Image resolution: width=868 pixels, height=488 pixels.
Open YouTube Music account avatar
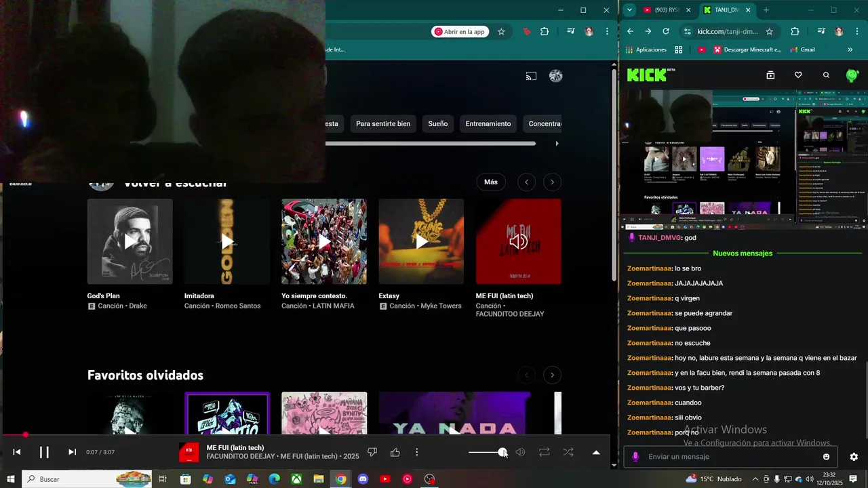556,76
